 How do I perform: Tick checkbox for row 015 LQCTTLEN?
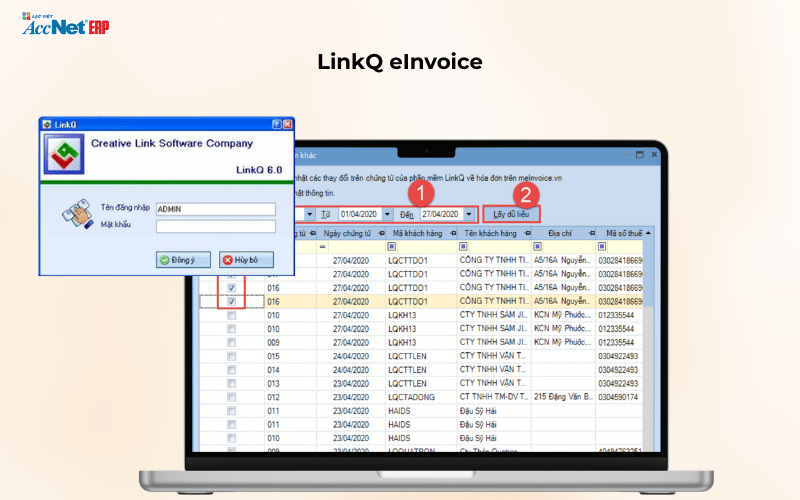[x=232, y=356]
